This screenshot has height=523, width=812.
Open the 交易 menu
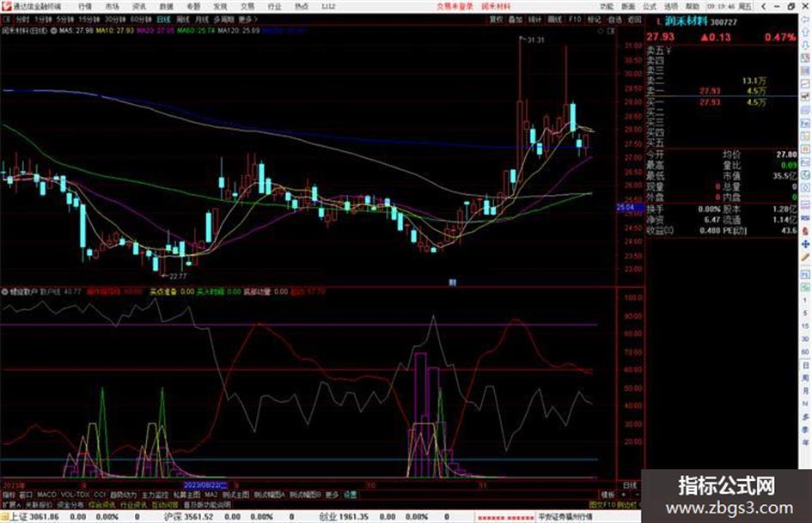(x=247, y=6)
